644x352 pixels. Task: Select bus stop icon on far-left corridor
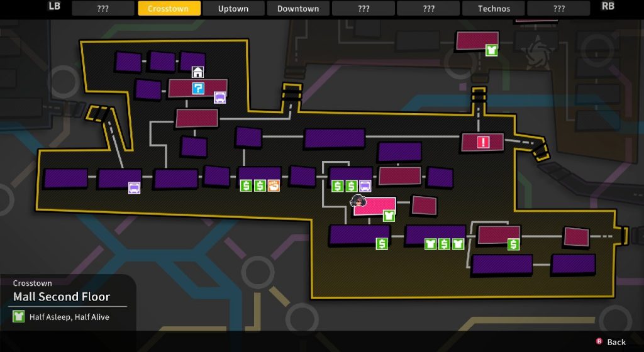click(134, 188)
